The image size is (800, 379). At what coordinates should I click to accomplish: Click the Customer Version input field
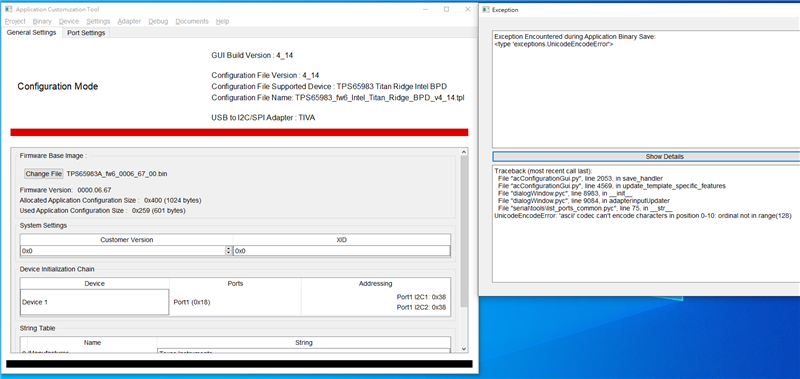point(123,251)
